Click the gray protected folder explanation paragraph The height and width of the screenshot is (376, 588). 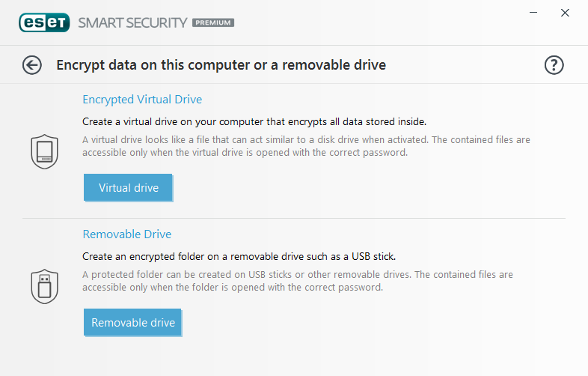pos(298,281)
